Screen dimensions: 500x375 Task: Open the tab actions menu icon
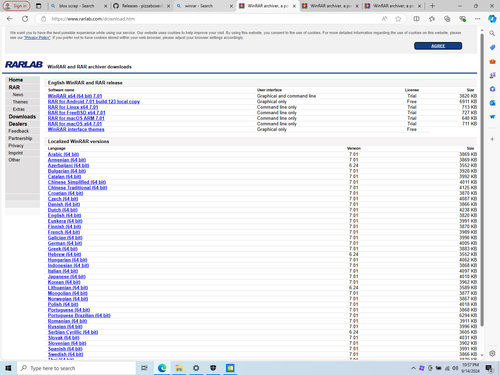tap(39, 6)
